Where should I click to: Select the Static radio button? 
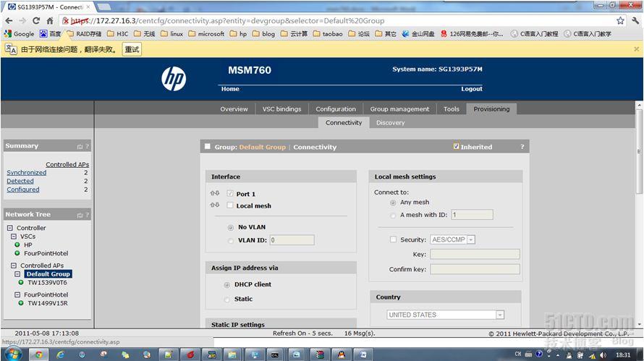pos(226,300)
